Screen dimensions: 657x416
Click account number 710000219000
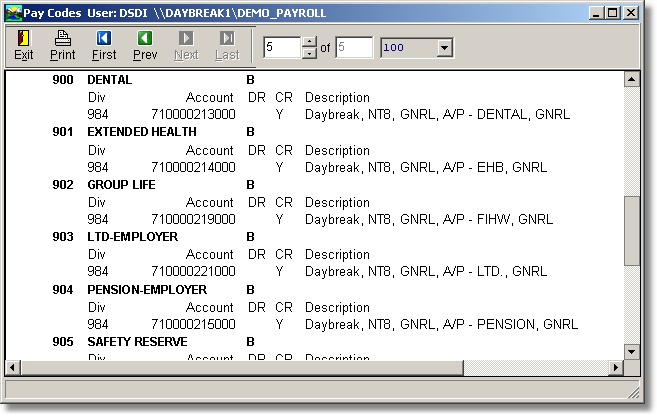(193, 219)
